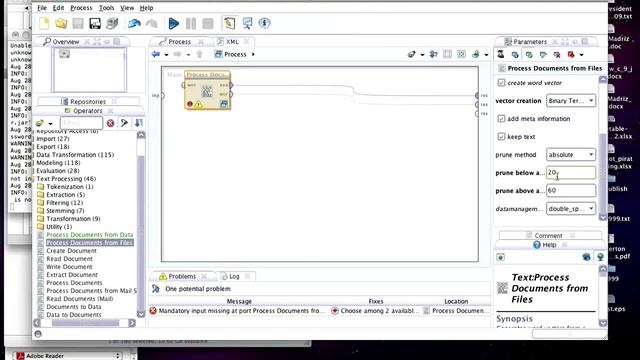640x360 pixels.
Task: Go back with the blue left arrow
Action: pos(156,54)
